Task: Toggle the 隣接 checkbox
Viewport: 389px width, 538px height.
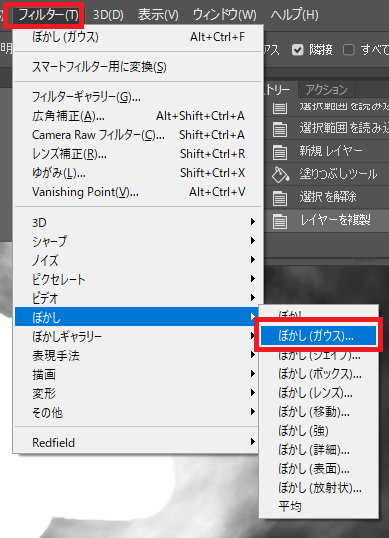Action: [298, 50]
